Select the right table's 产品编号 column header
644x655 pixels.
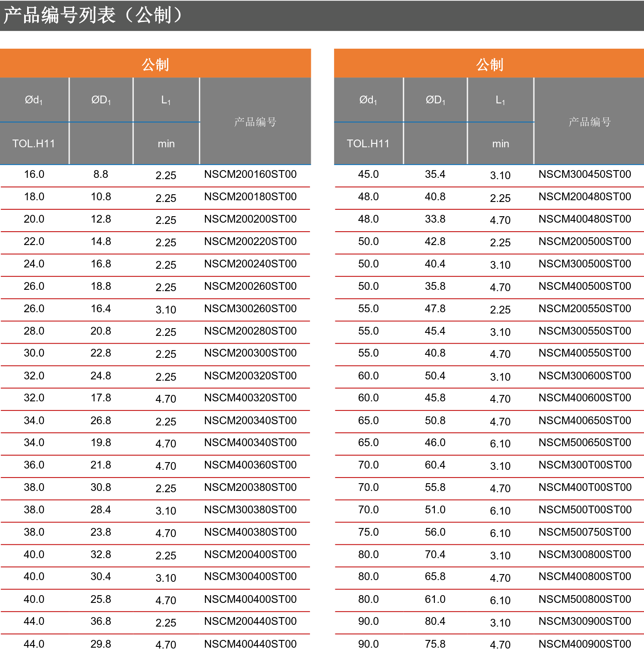589,122
